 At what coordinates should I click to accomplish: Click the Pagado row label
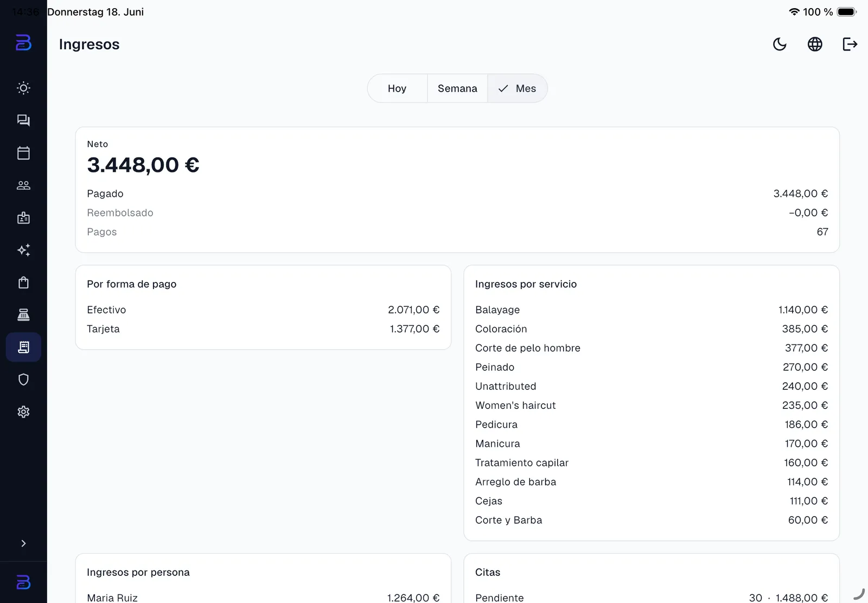click(105, 194)
